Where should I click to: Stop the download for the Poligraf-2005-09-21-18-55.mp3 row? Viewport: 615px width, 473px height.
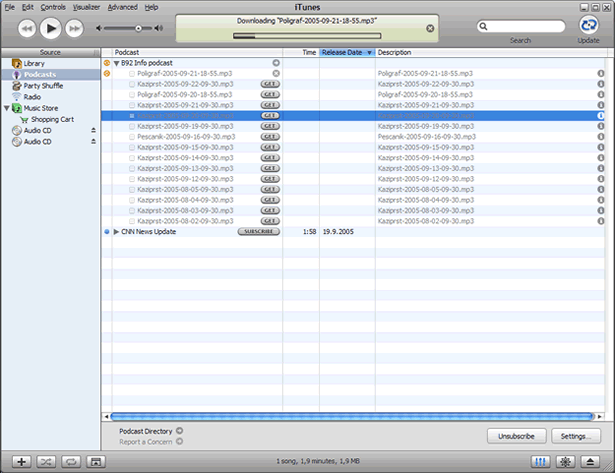(x=276, y=73)
